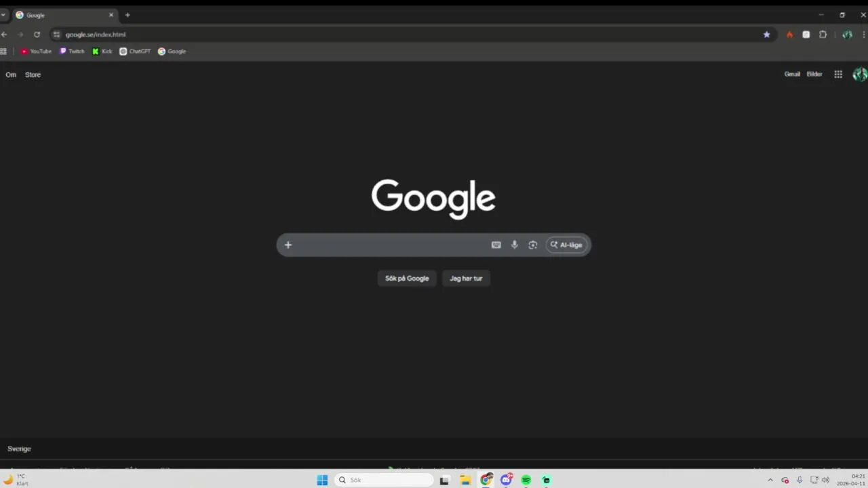This screenshot has width=868, height=488.
Task: Open the Chrome three-dot menu
Action: [x=864, y=35]
